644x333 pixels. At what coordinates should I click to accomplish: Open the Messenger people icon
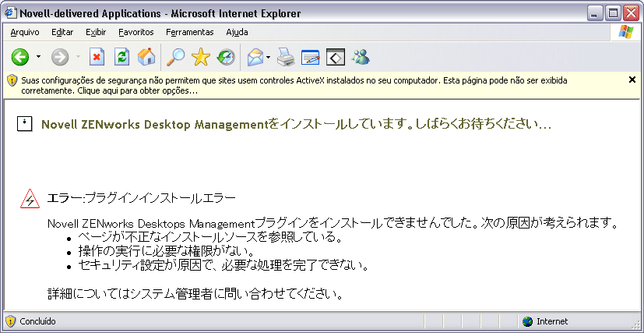pos(361,57)
